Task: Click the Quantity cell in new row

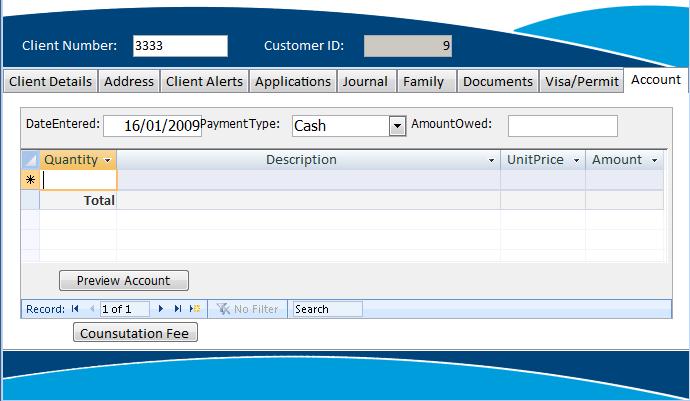Action: pos(78,180)
